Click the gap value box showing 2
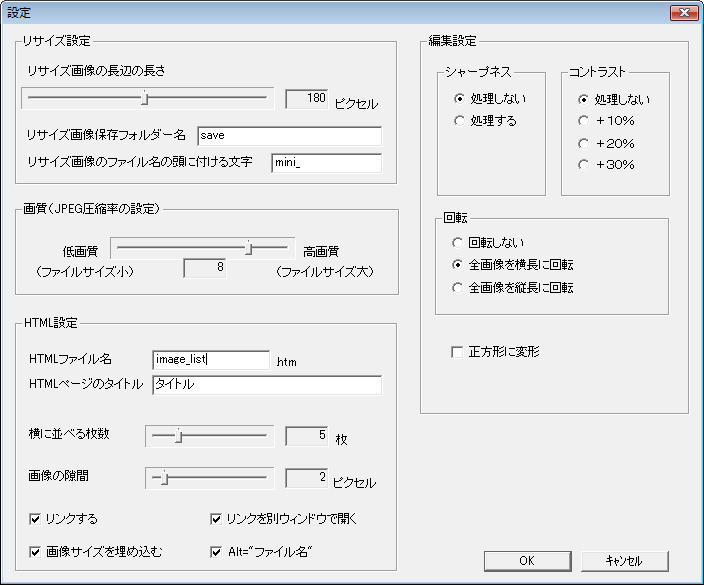The height and width of the screenshot is (585, 704). [x=307, y=478]
